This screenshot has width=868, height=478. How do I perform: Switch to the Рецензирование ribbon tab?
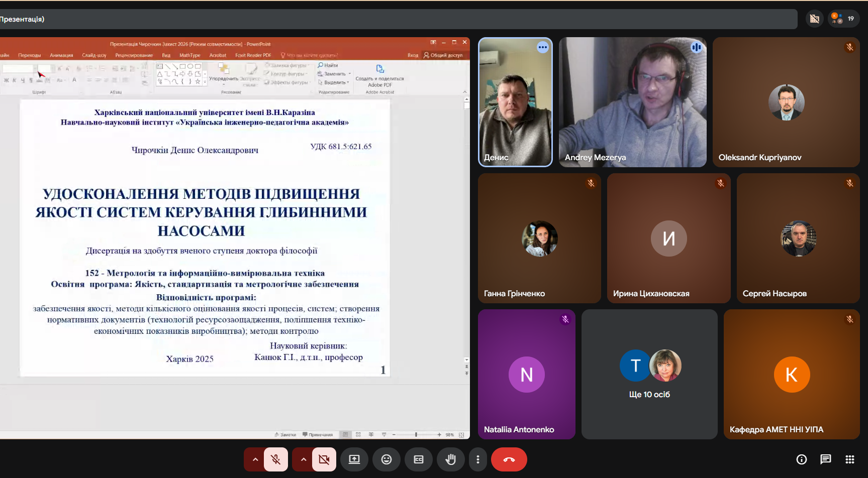[x=134, y=55]
